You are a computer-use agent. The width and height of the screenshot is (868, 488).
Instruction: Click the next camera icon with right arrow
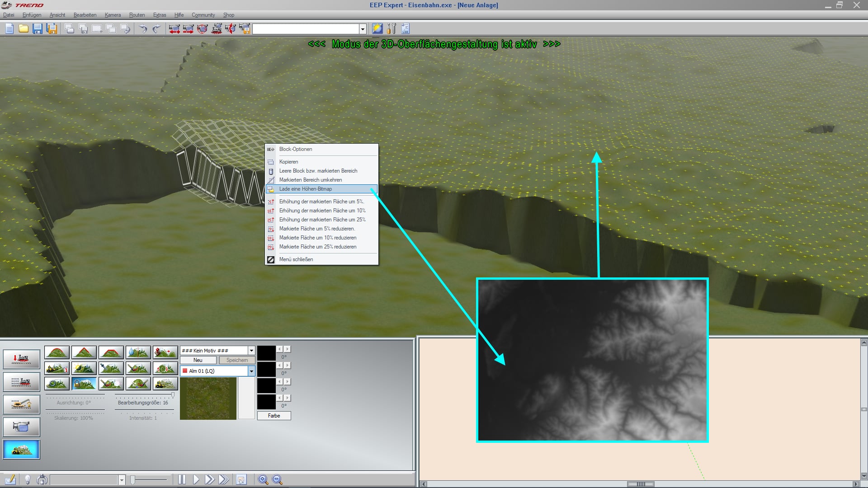[189, 29]
